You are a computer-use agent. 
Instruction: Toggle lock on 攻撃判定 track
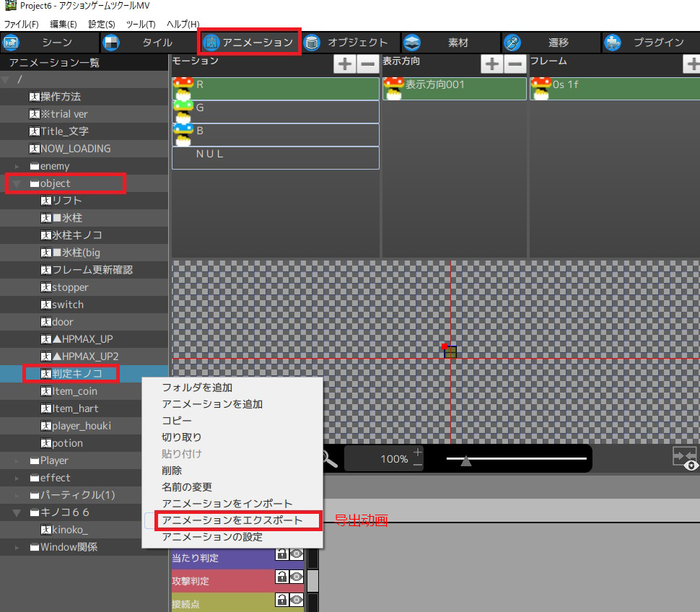281,577
